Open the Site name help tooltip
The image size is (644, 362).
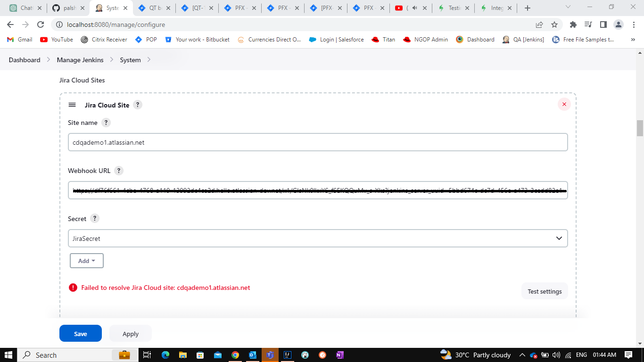click(x=106, y=123)
